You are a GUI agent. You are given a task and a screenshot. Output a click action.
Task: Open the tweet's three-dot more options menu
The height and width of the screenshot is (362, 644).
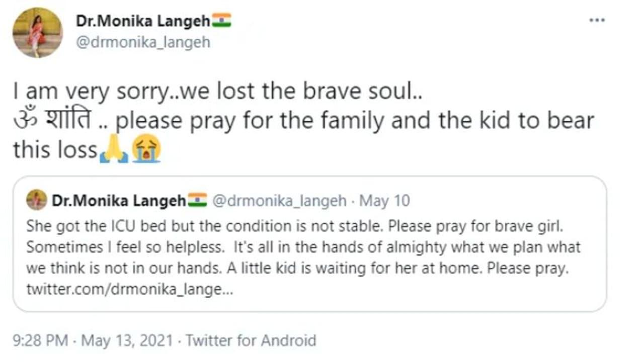(x=597, y=21)
